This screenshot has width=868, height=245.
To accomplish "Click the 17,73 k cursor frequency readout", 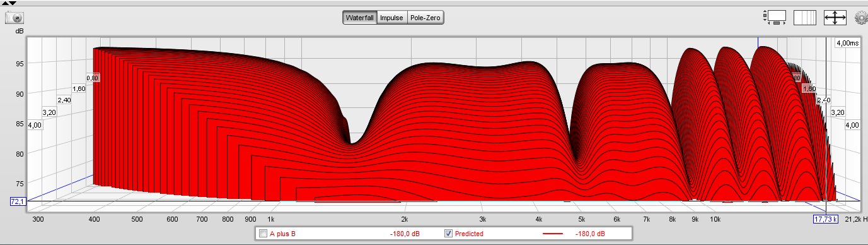I will coord(826,220).
